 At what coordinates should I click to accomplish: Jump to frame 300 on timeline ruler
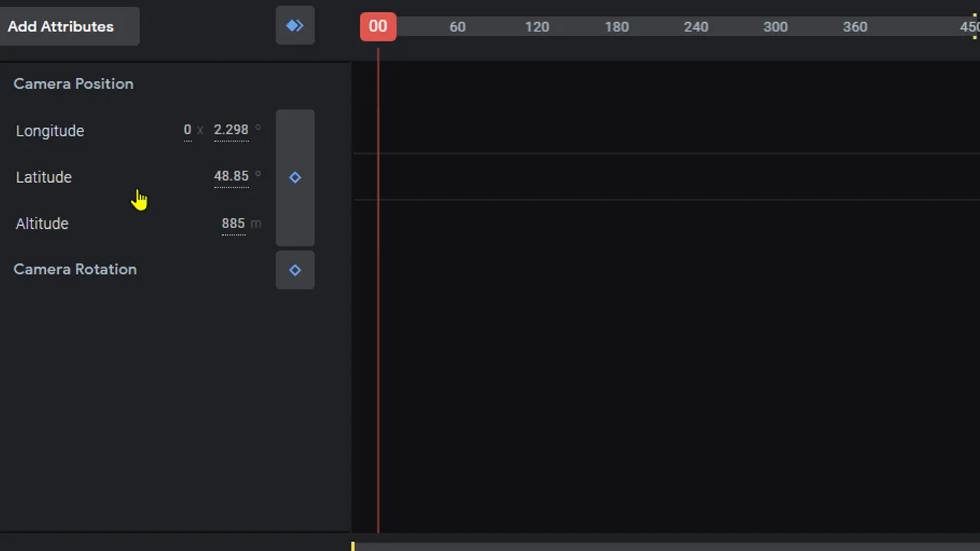click(776, 27)
